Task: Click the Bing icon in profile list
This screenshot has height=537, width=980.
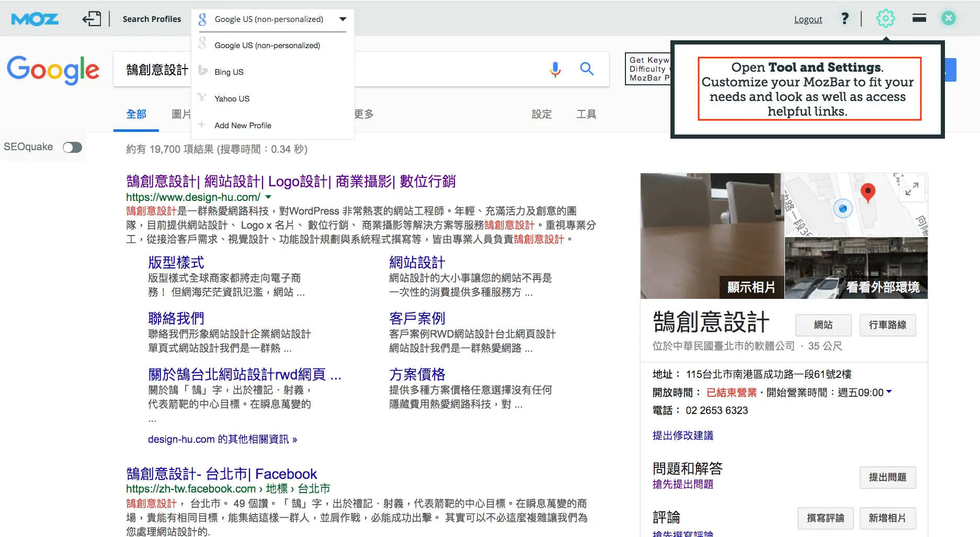Action: tap(203, 71)
